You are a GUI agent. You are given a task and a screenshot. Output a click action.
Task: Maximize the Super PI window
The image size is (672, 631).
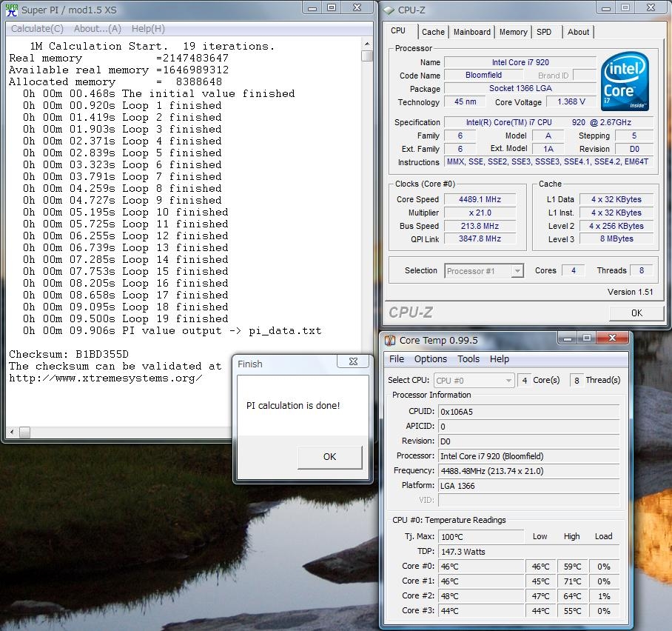point(331,7)
